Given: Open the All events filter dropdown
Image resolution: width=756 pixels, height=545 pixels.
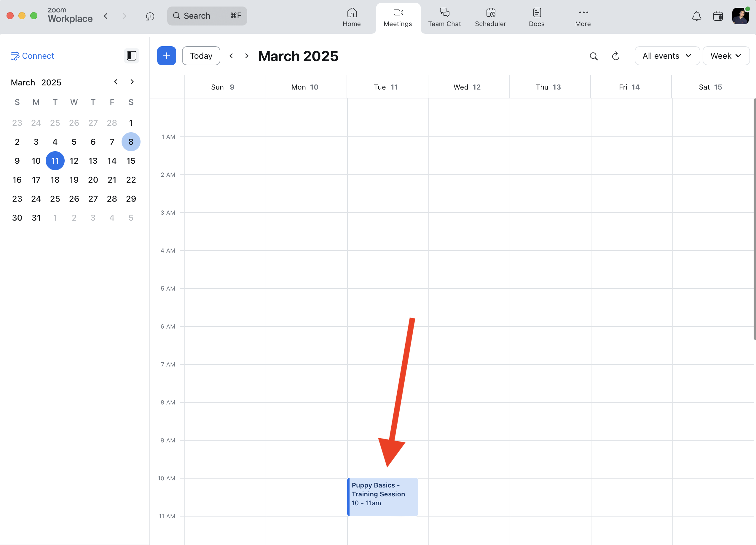Looking at the screenshot, I should [x=667, y=56].
